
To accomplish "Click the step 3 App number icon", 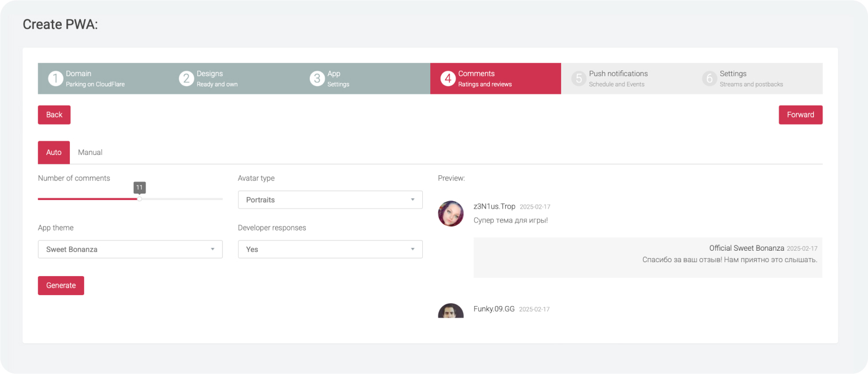I will click(317, 78).
